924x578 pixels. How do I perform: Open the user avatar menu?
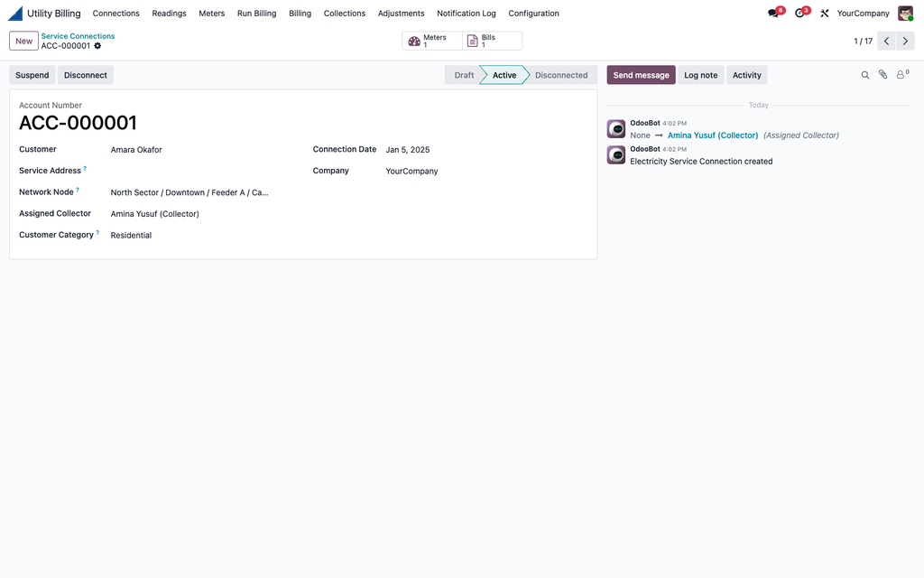coord(905,13)
